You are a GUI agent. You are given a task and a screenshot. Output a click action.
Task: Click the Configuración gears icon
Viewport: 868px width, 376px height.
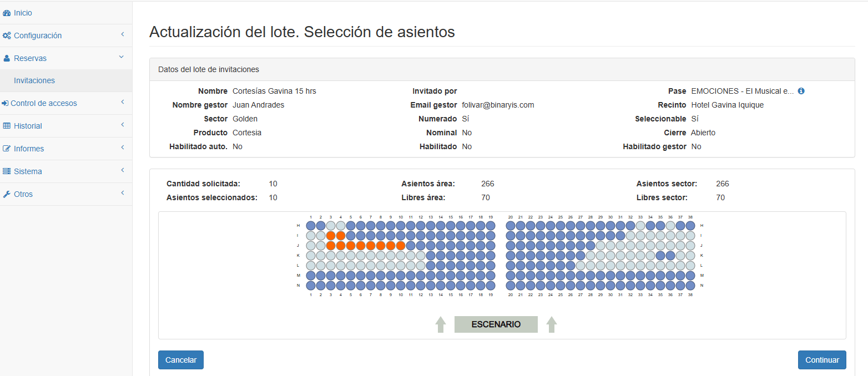tap(7, 35)
